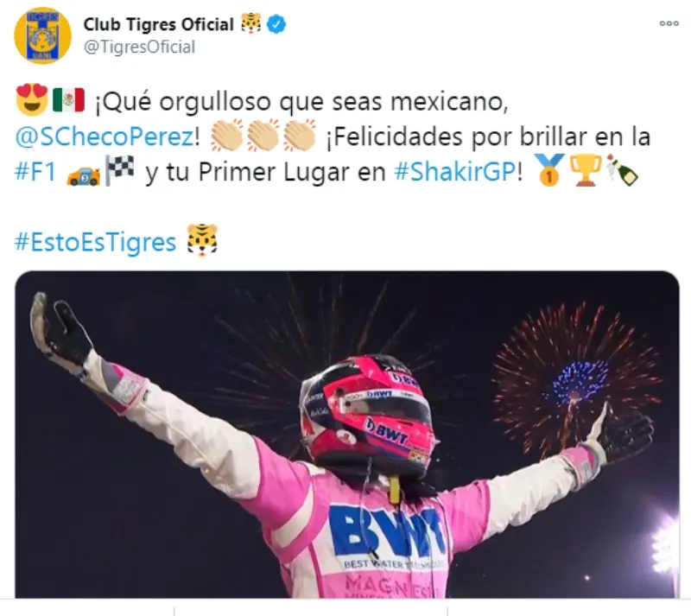The image size is (691, 616).
Task: Click the heart-eyes emoji in the tweet
Action: pos(32,99)
